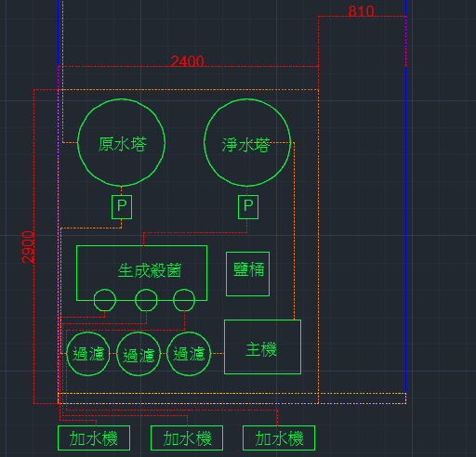The height and width of the screenshot is (457, 476).
Task: Click the middle 過濾 circle
Action: point(139,354)
